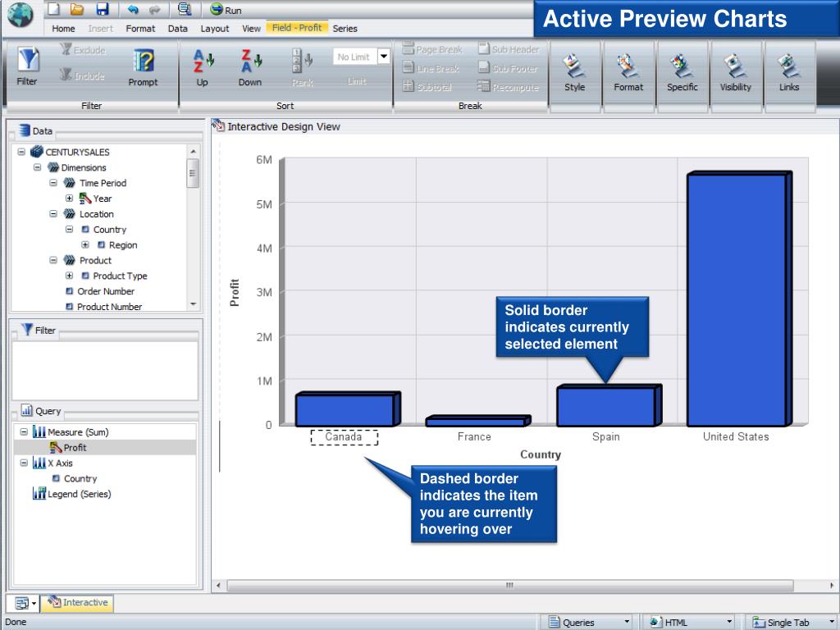Expand the Year tree node
The height and width of the screenshot is (630, 840).
pyautogui.click(x=70, y=199)
